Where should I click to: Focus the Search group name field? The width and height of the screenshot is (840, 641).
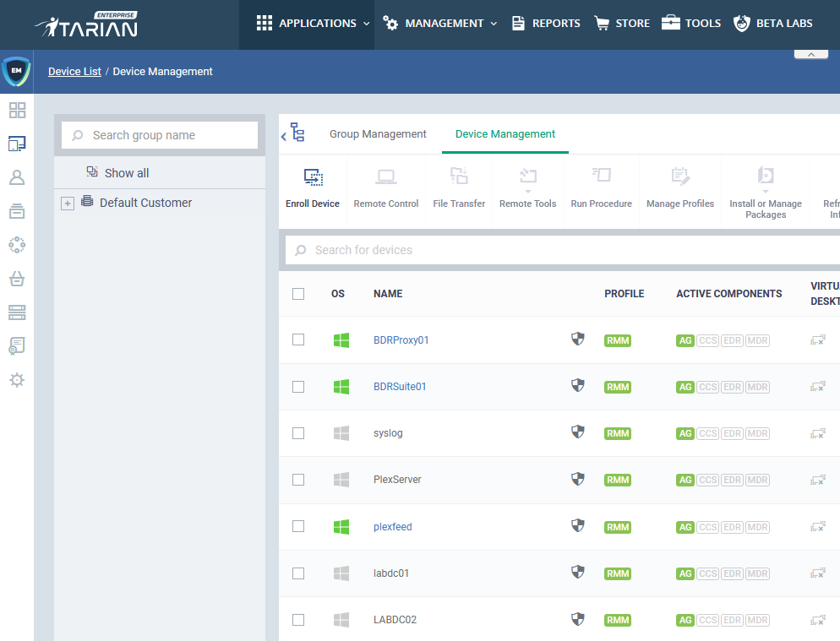click(x=160, y=135)
